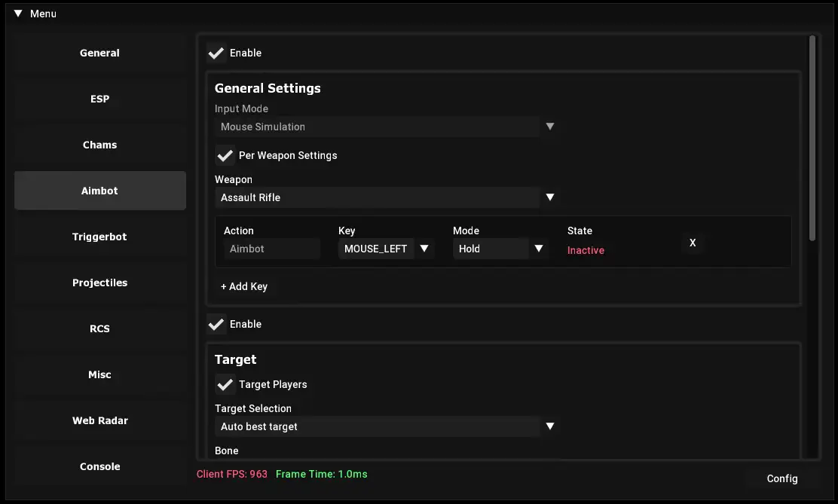The height and width of the screenshot is (504, 838).
Task: Click the General Settings heading
Action: 268,88
